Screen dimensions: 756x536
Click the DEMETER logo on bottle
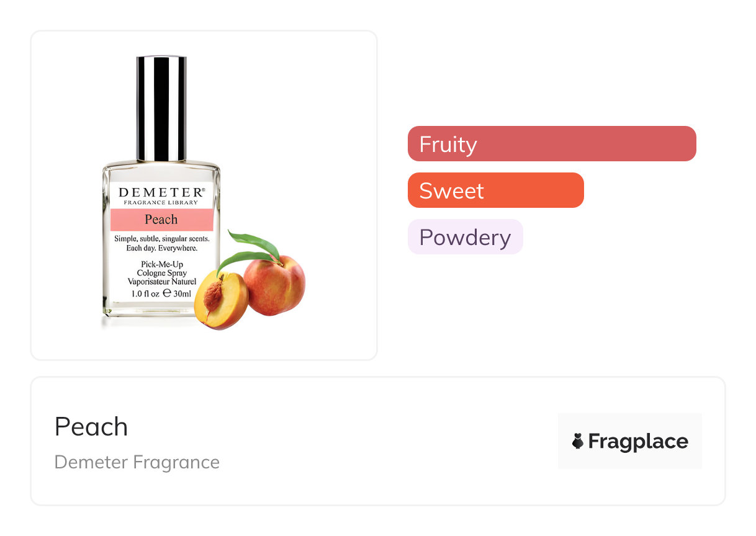[160, 192]
